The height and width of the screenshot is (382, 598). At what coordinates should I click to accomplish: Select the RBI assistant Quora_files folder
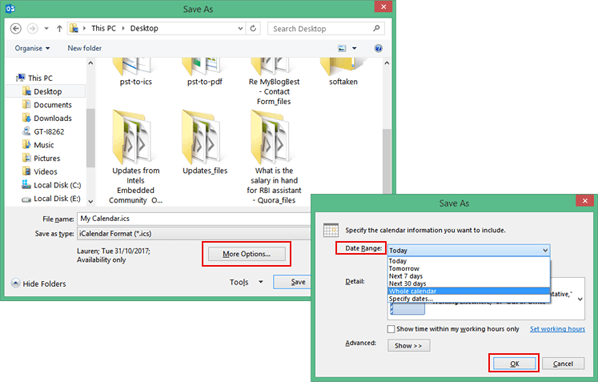click(274, 157)
